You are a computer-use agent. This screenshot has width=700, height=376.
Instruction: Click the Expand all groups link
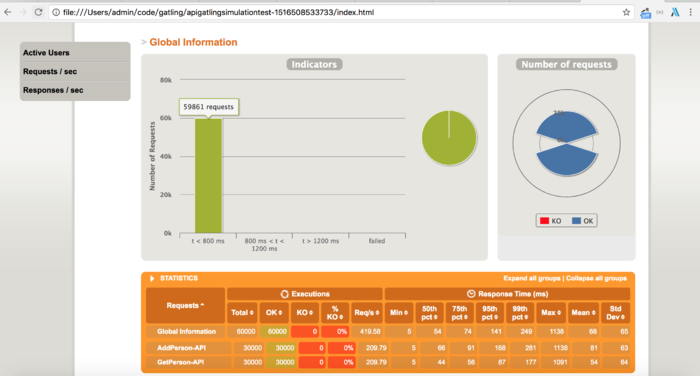pyautogui.click(x=532, y=278)
